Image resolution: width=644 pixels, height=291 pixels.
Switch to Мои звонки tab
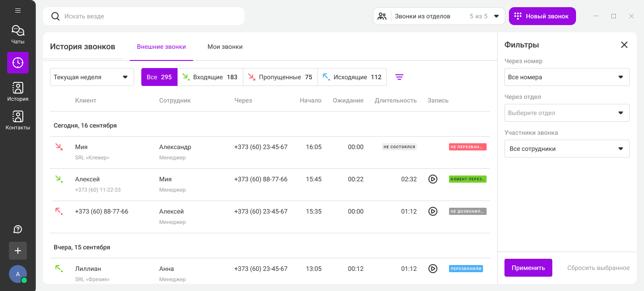tap(225, 47)
